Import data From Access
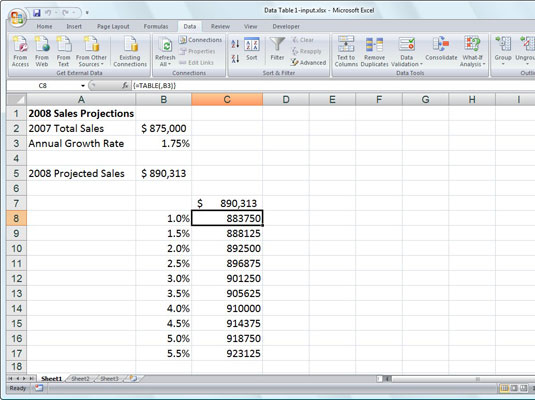Viewport: 535px width, 400px height. click(x=20, y=52)
